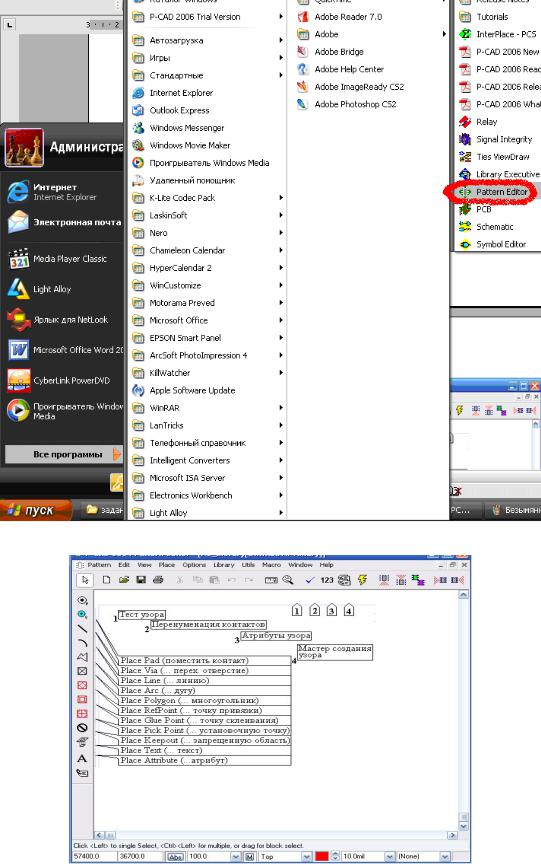
Task: Select the Place Attribute tool
Action: pos(82,773)
